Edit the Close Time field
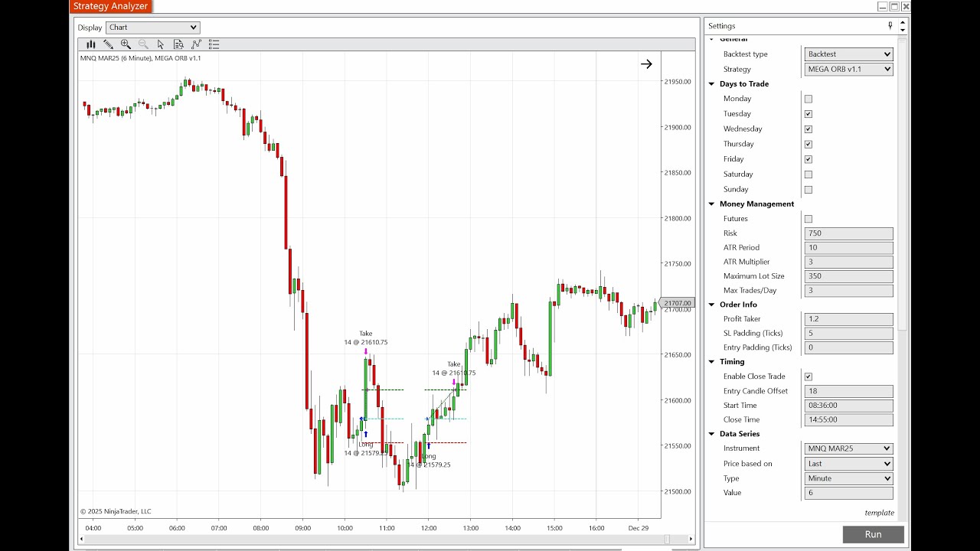The width and height of the screenshot is (980, 551). pos(849,420)
